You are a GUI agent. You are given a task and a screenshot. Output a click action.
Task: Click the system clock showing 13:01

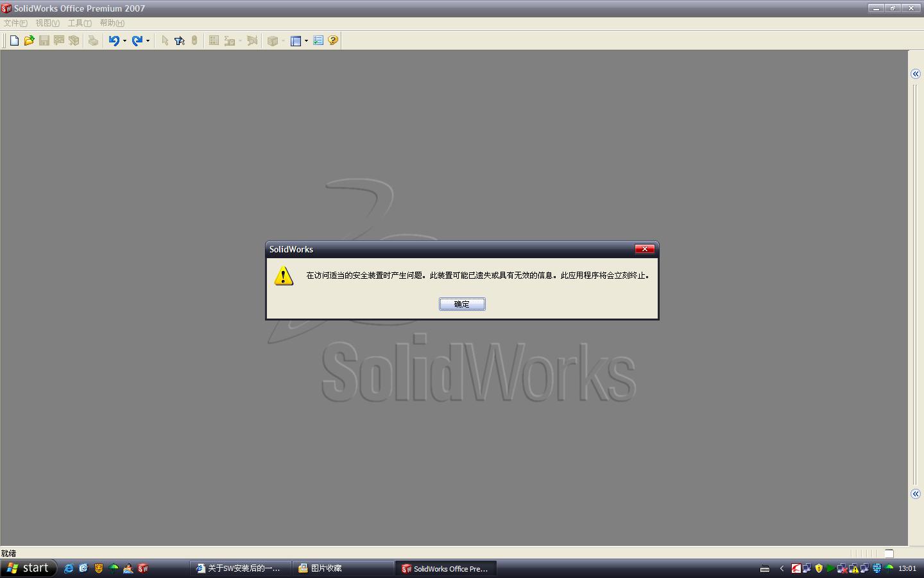click(x=907, y=568)
